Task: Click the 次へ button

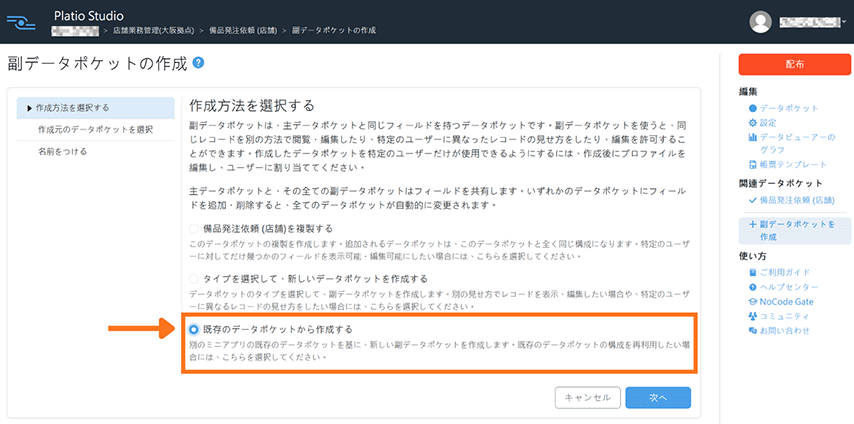Action: point(658,398)
